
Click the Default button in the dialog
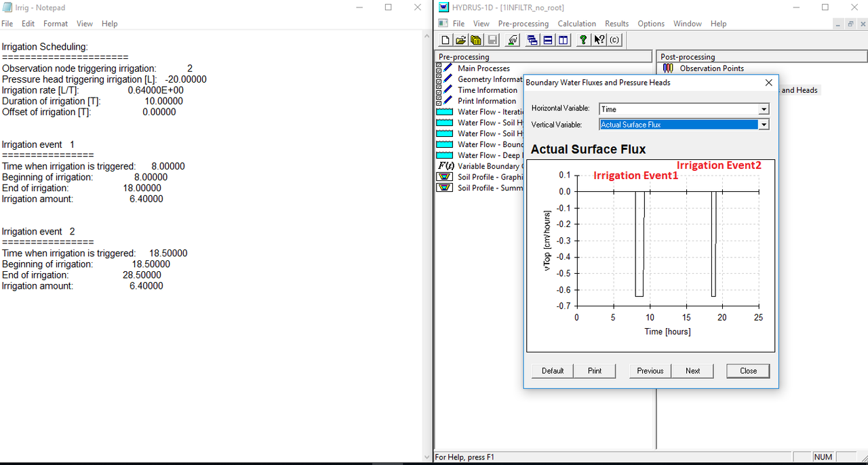[x=553, y=371]
